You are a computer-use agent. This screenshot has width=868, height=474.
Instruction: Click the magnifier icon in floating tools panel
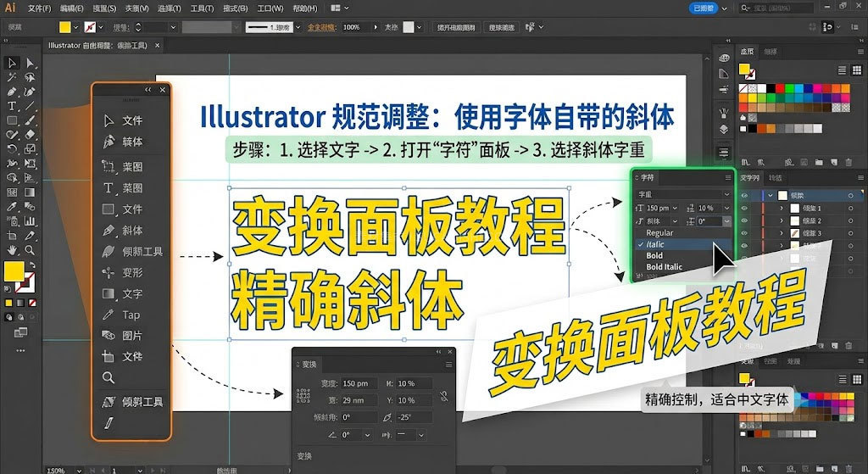coord(108,377)
